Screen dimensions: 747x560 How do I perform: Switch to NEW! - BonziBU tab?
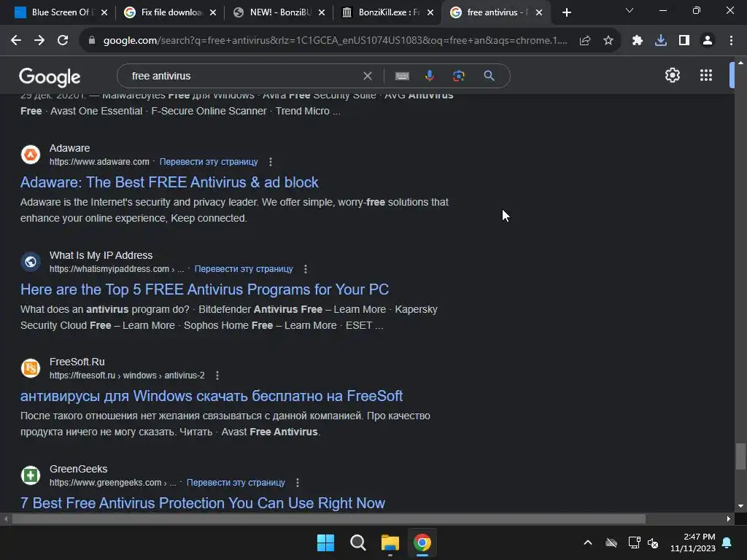279,12
